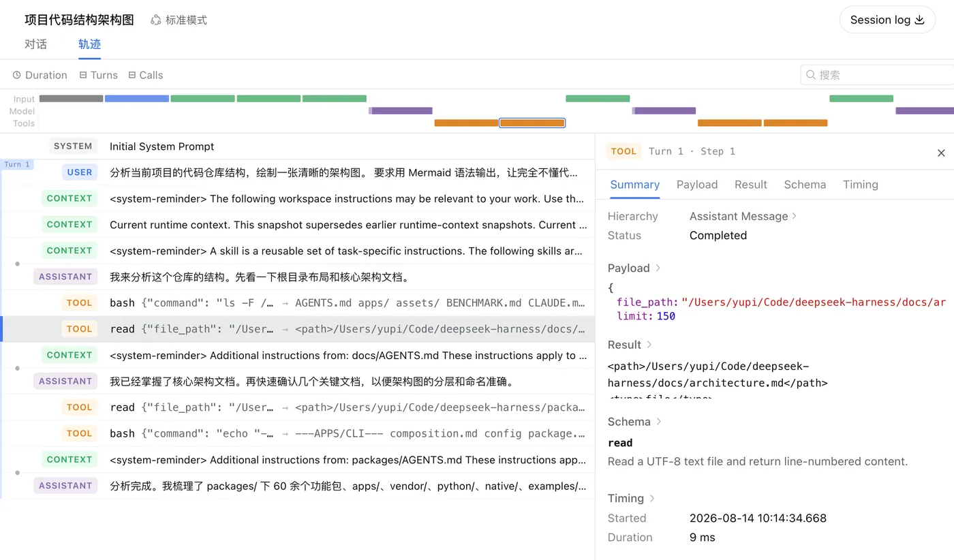Expand the Schema section chevron
The image size is (954, 560).
tap(659, 422)
